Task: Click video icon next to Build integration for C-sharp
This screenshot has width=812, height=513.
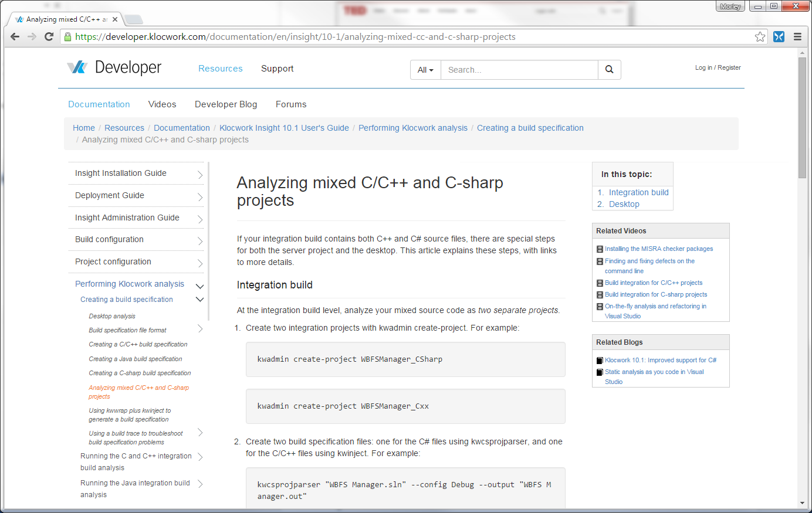Action: 600,295
